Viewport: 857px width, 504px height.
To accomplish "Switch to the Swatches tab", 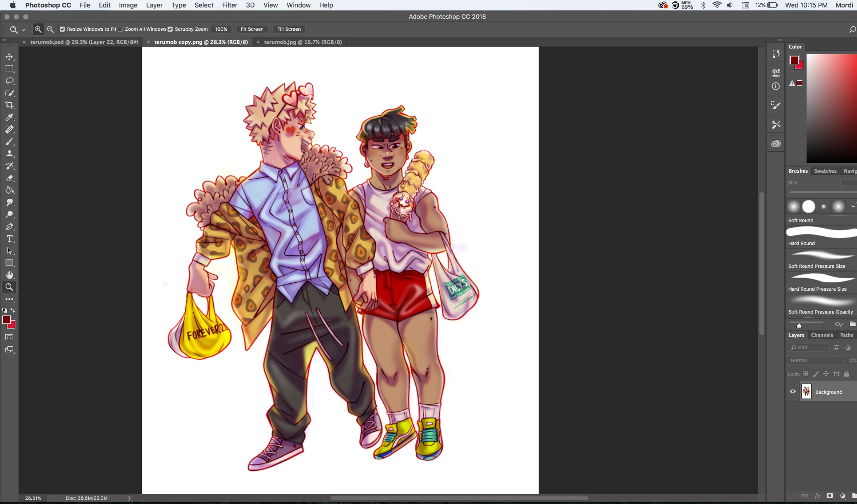I will 825,171.
